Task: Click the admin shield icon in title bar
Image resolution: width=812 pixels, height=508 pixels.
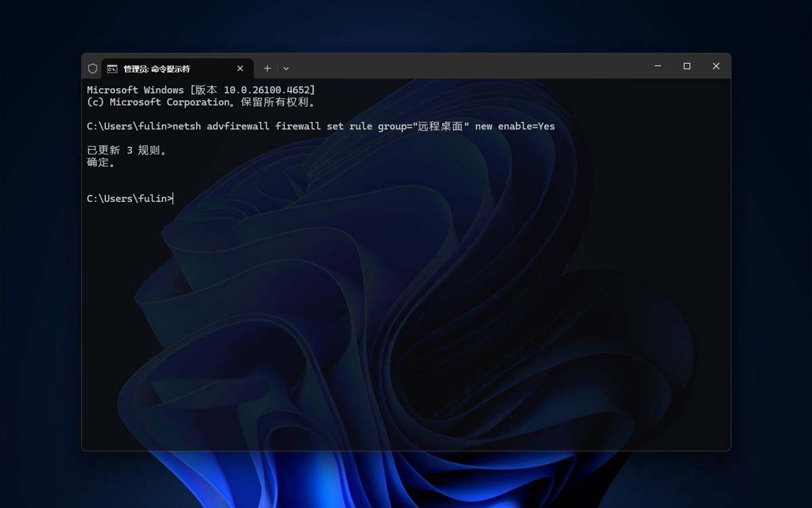Action: (93, 68)
